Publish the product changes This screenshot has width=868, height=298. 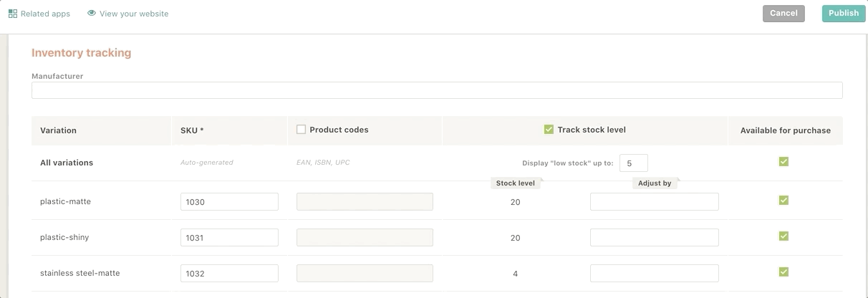point(844,13)
